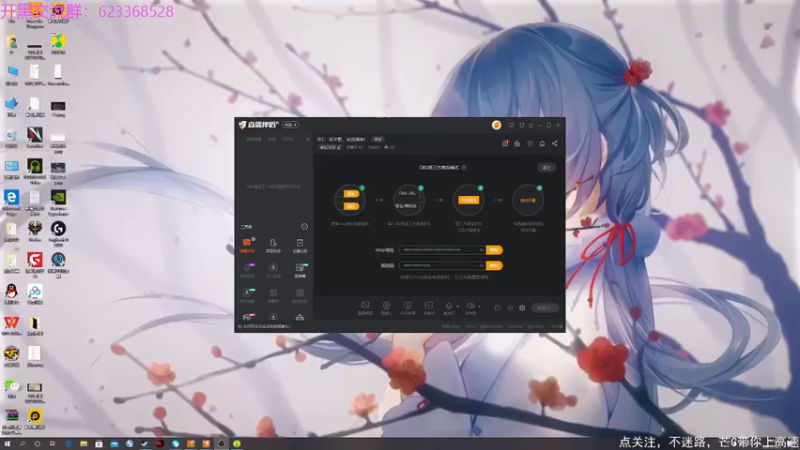
Task: Copy the stream key
Action: click(x=494, y=265)
